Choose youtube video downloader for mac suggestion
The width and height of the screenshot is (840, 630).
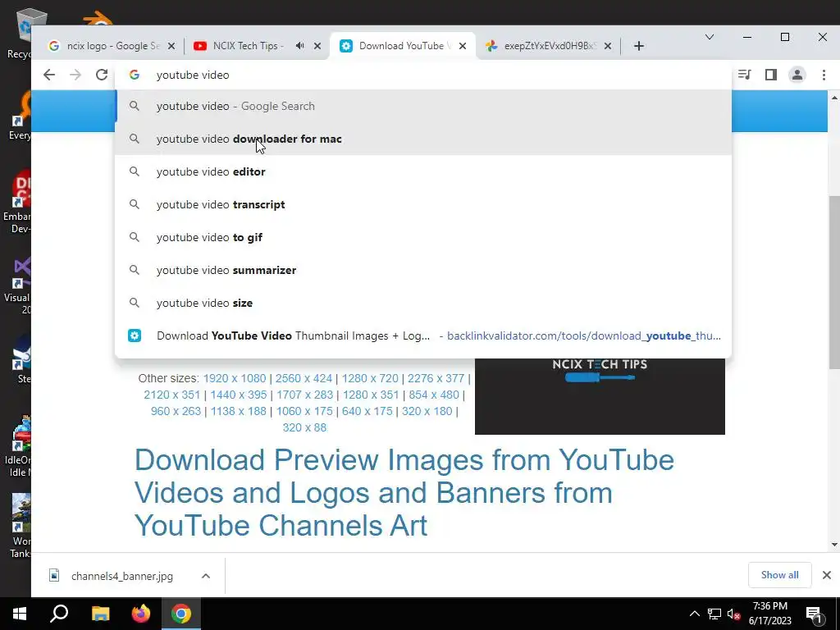423,139
